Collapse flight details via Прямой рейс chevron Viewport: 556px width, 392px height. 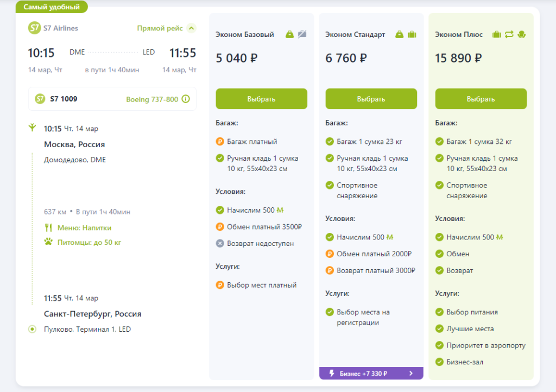[191, 28]
